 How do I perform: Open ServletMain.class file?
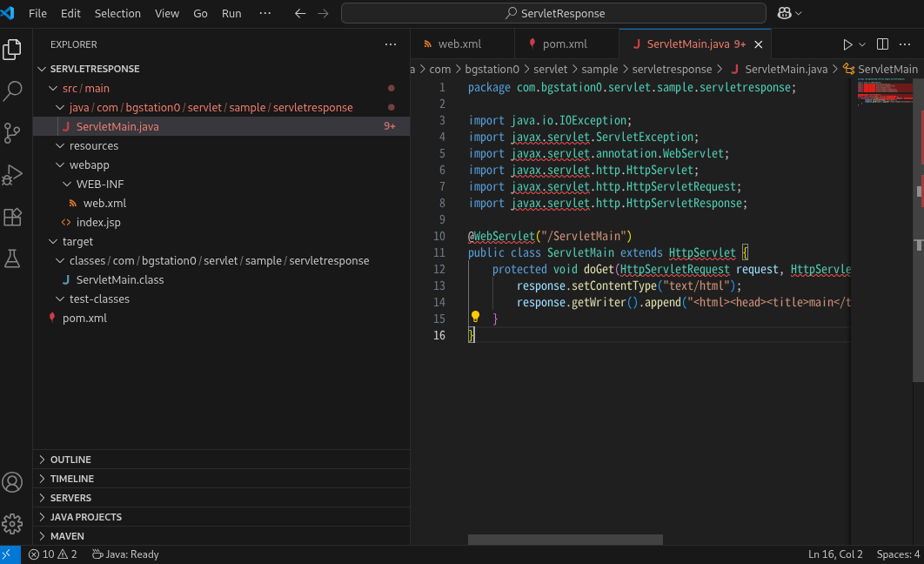222,280
